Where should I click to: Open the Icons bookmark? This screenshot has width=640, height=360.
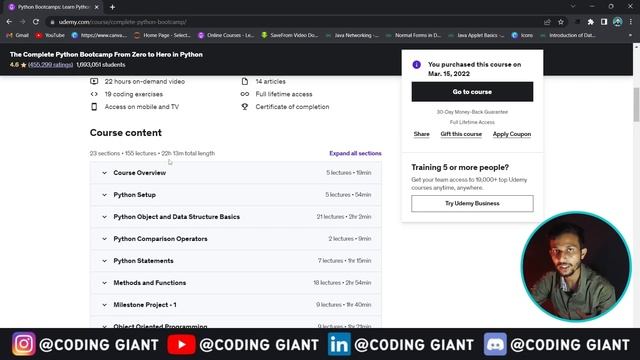(522, 36)
